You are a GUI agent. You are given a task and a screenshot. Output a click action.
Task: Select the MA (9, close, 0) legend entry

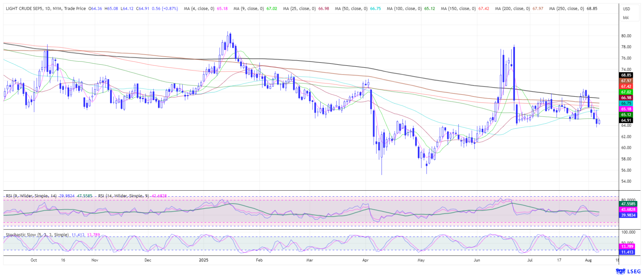[x=249, y=8]
